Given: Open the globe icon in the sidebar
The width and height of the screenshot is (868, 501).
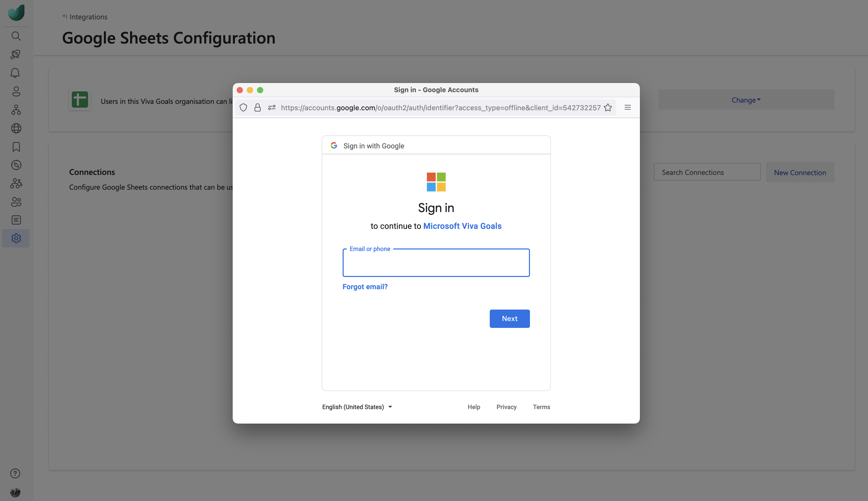Looking at the screenshot, I should point(16,128).
